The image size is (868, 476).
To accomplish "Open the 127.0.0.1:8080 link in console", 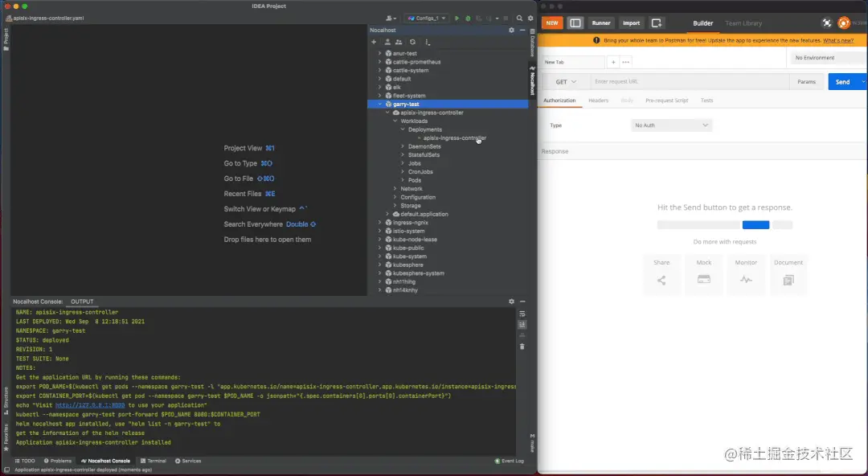I will coord(90,405).
